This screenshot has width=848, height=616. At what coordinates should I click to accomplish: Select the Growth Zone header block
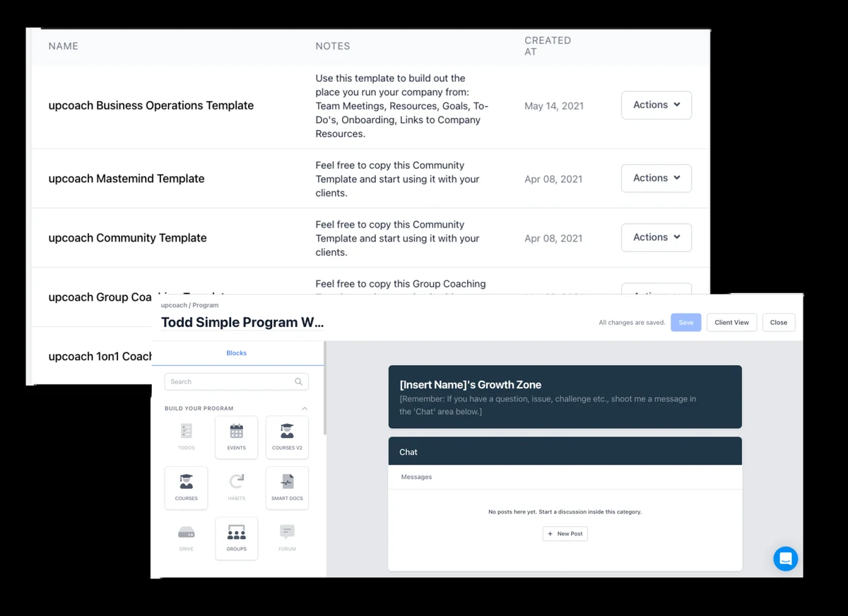tap(565, 397)
